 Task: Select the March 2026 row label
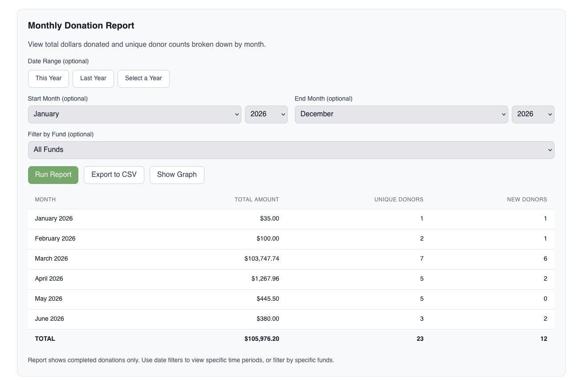tap(52, 259)
